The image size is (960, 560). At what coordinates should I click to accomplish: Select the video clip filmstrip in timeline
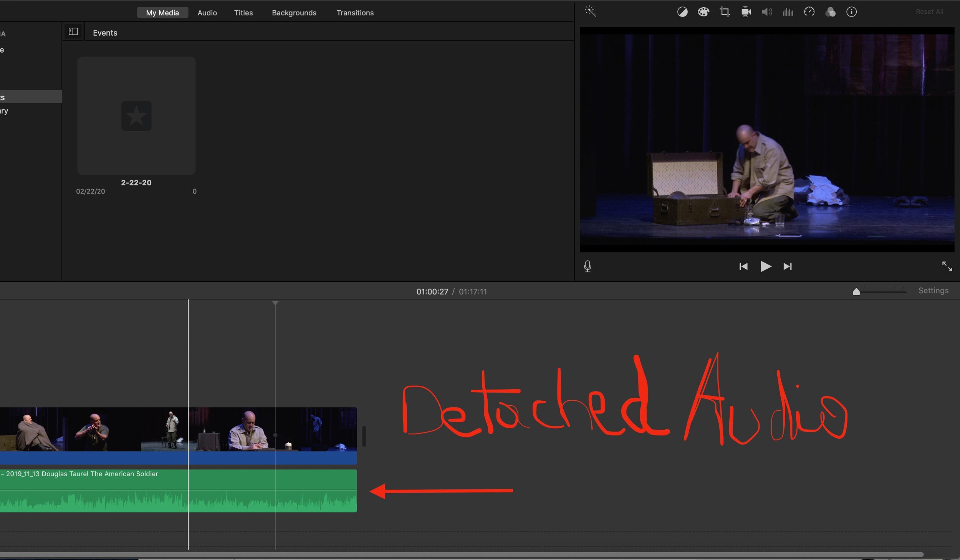coord(178,429)
